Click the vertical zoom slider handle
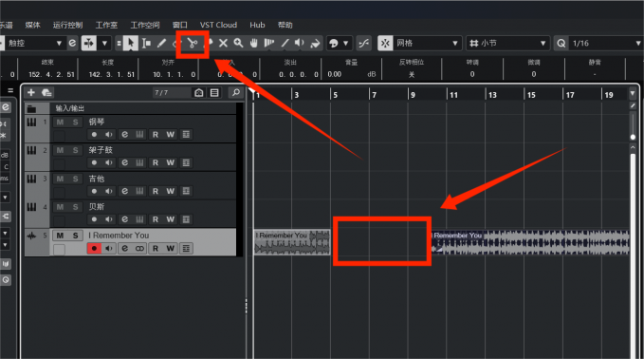This screenshot has width=644, height=359. [633, 137]
